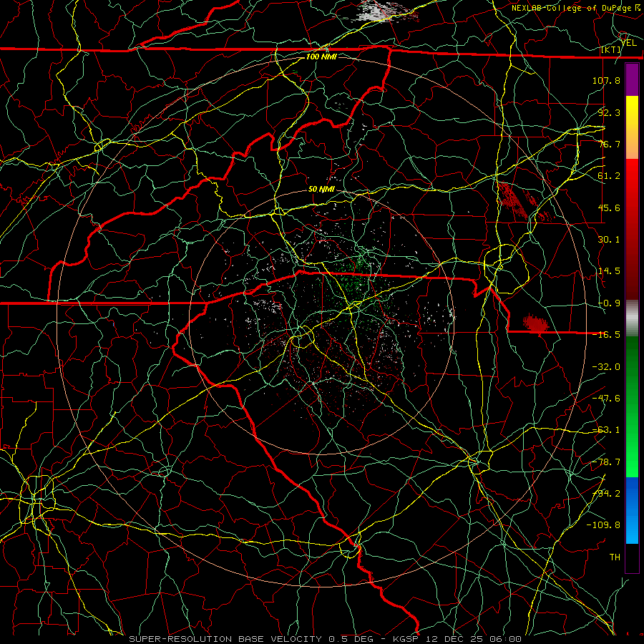This screenshot has width=644, height=644.
Task: Pick the purple segment of velocity color bar
Action: (x=632, y=80)
